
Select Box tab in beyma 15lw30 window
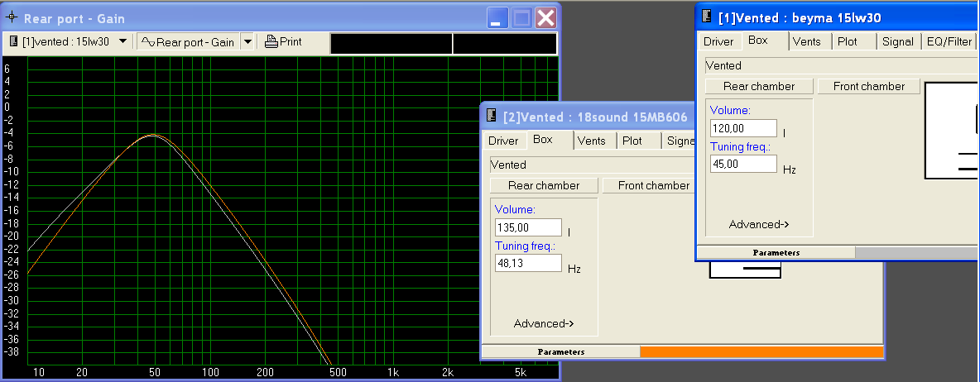click(757, 41)
